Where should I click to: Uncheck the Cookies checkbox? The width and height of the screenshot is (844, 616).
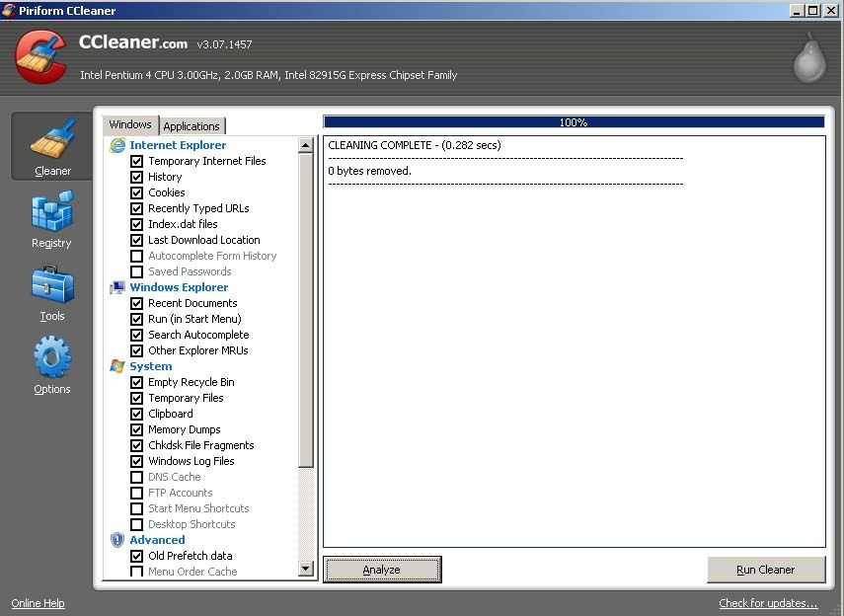click(137, 192)
